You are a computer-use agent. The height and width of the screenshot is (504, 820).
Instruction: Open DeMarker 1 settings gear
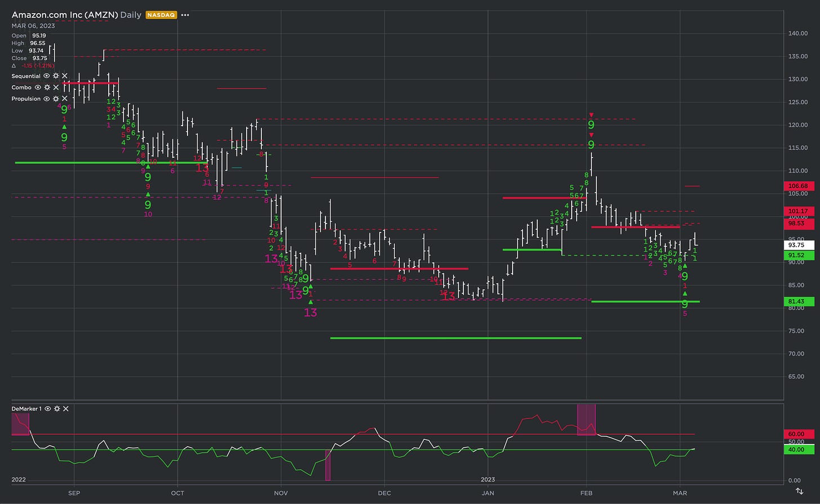click(57, 408)
